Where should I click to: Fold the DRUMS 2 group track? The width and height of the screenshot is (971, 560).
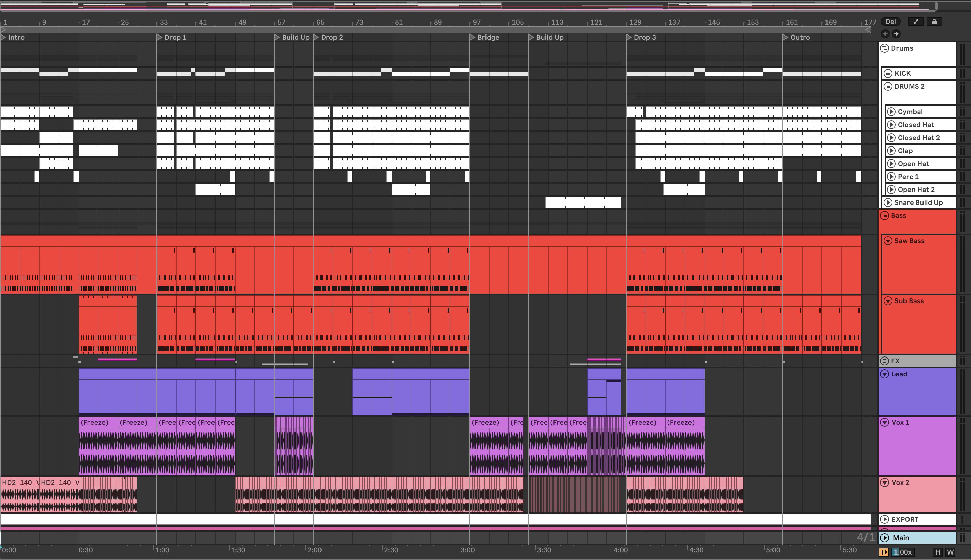tap(888, 86)
